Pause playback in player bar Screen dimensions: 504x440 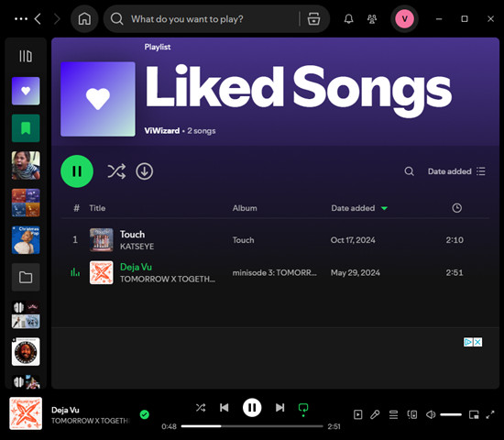point(252,408)
